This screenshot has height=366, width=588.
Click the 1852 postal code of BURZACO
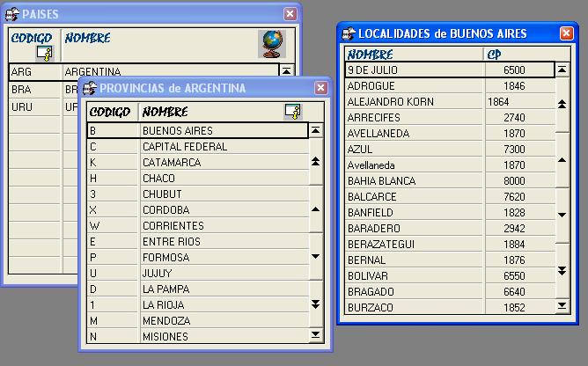click(514, 308)
